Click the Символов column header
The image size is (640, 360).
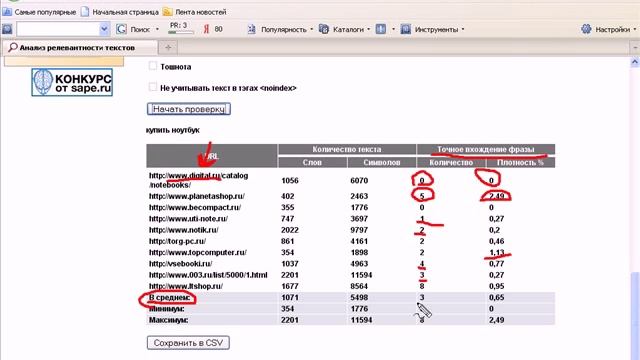[382, 162]
